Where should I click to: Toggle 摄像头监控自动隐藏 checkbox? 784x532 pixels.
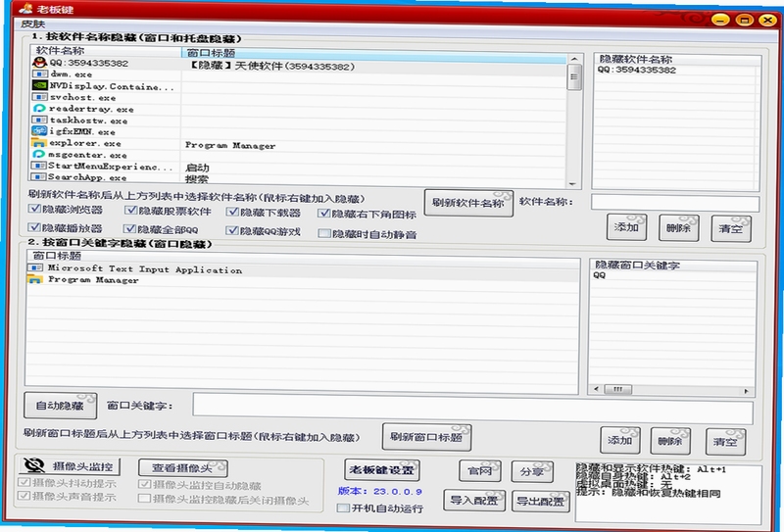(x=144, y=484)
